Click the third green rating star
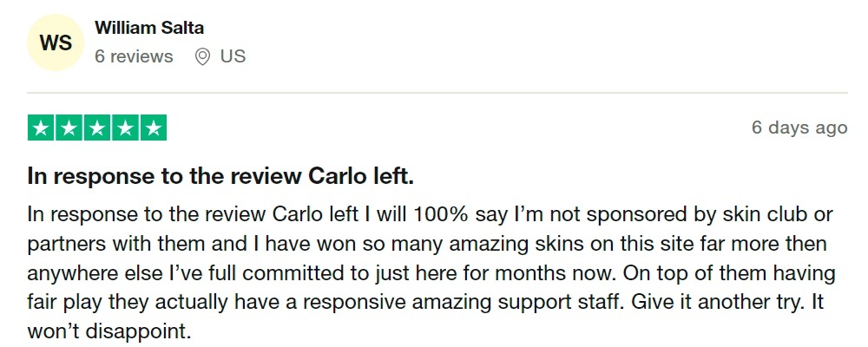Screen dimensions: 868x347 (97, 128)
